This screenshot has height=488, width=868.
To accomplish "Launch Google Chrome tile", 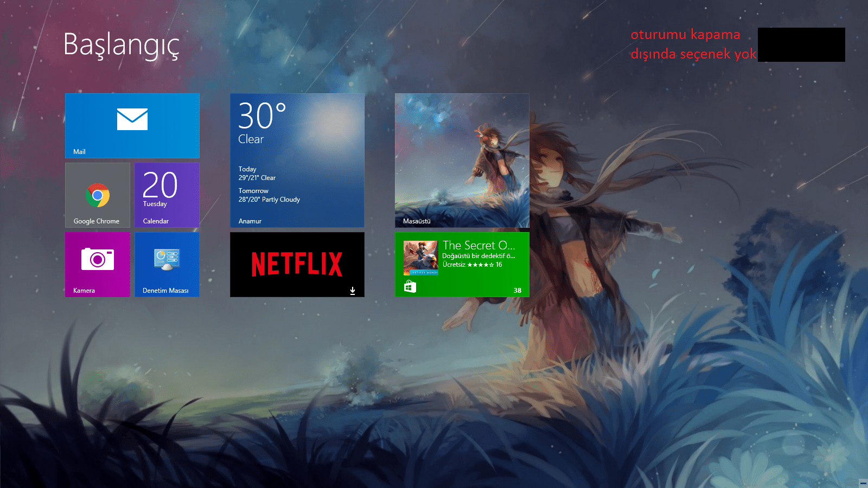I will pos(98,195).
